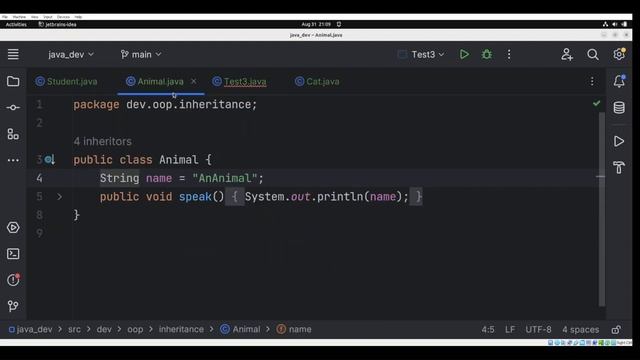Open the main hamburger menu
The image size is (640, 360).
coord(13,54)
